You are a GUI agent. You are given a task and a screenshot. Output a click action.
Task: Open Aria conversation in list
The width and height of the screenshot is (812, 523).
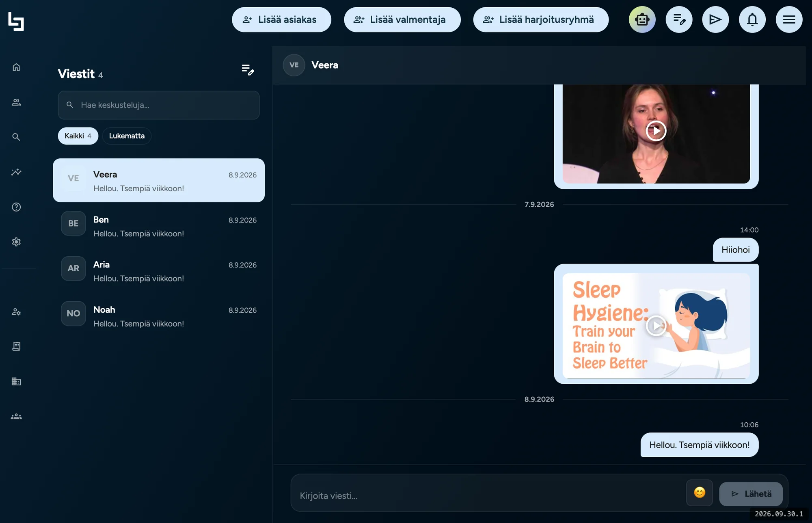[x=159, y=271]
